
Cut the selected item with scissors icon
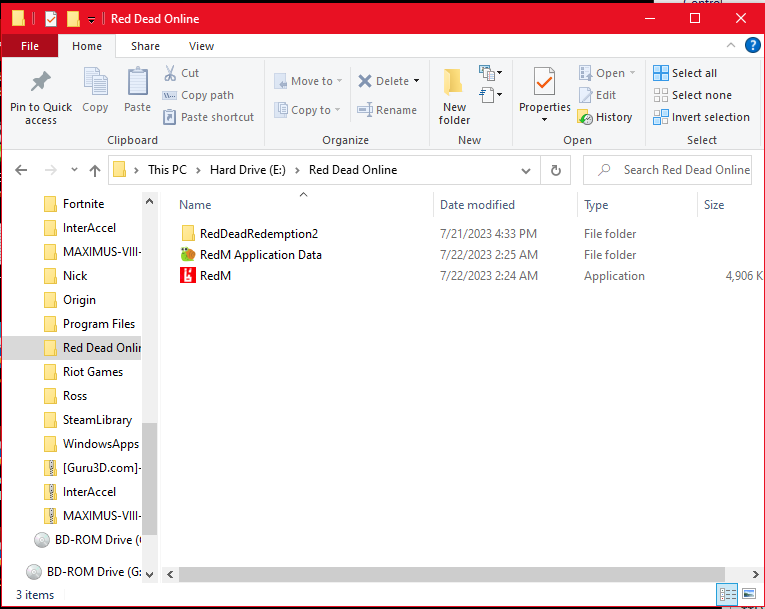181,73
